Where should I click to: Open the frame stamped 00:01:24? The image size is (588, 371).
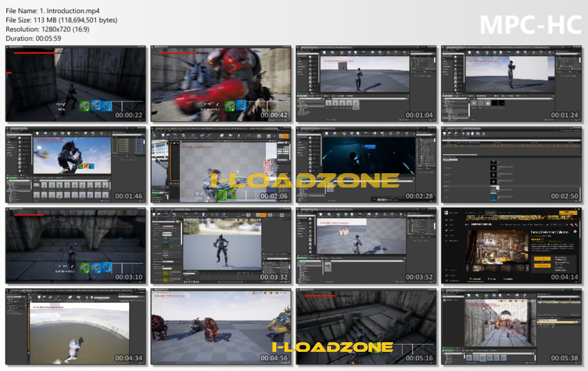[511, 84]
